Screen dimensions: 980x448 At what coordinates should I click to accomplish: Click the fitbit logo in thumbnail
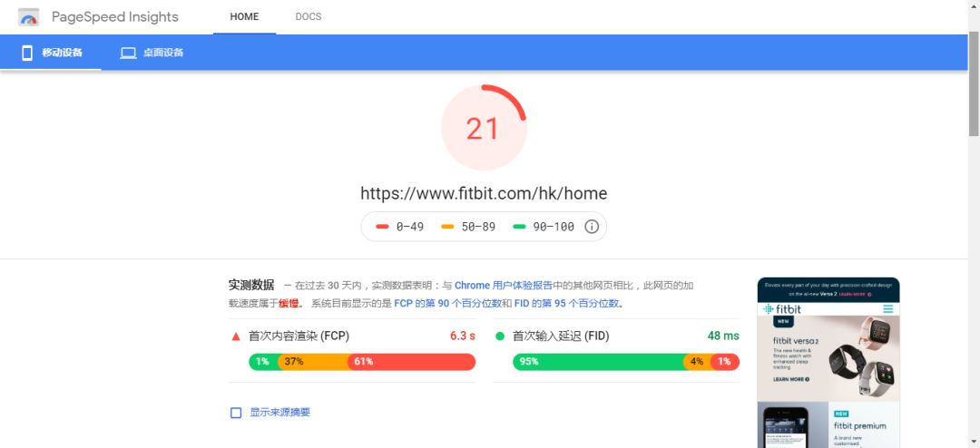tap(782, 308)
